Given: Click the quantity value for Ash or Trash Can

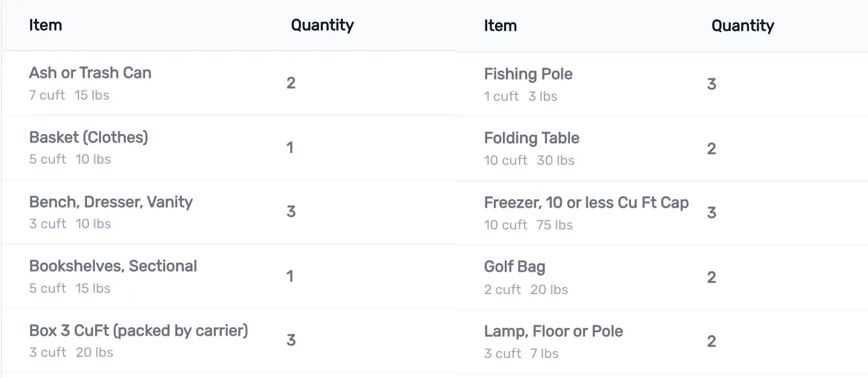Looking at the screenshot, I should [x=291, y=83].
